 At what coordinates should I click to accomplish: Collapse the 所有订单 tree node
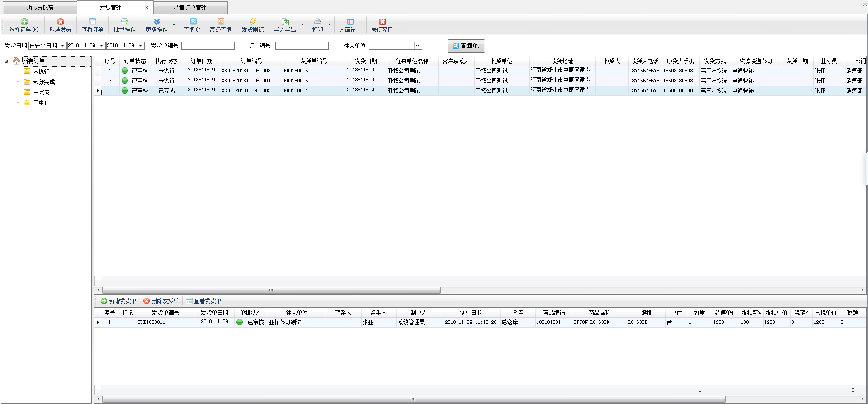(x=6, y=61)
